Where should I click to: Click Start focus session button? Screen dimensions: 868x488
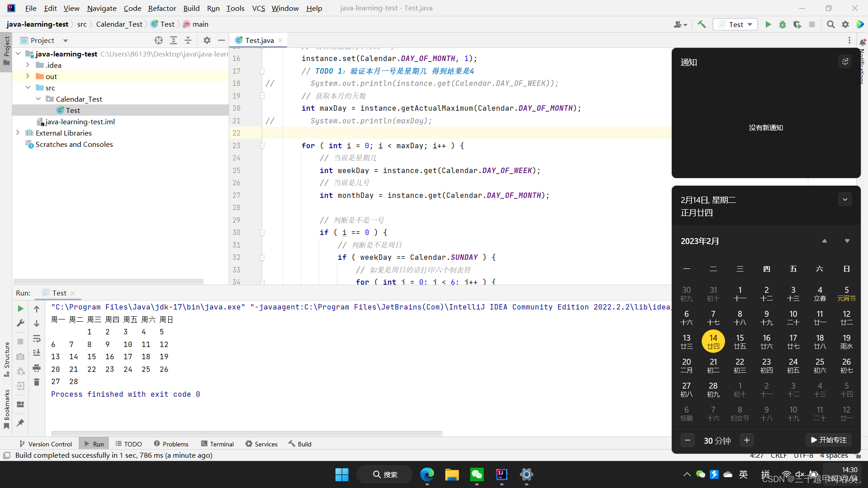[x=828, y=440]
